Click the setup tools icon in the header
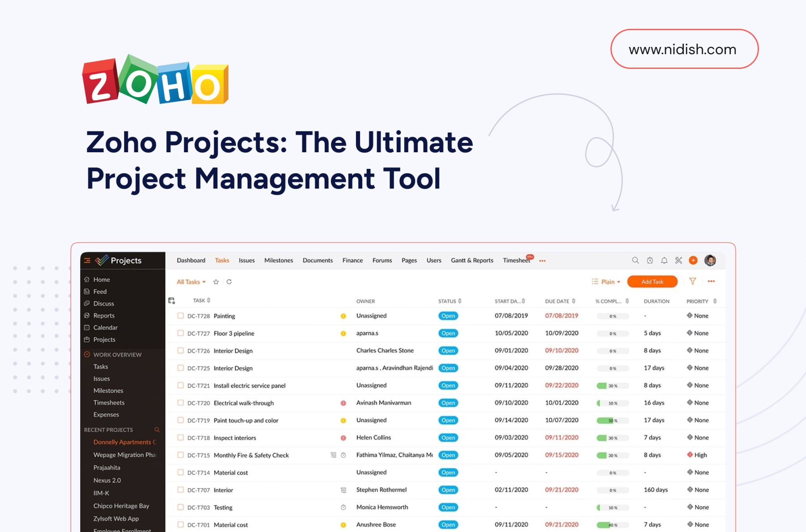Image resolution: width=806 pixels, height=532 pixels. point(679,260)
